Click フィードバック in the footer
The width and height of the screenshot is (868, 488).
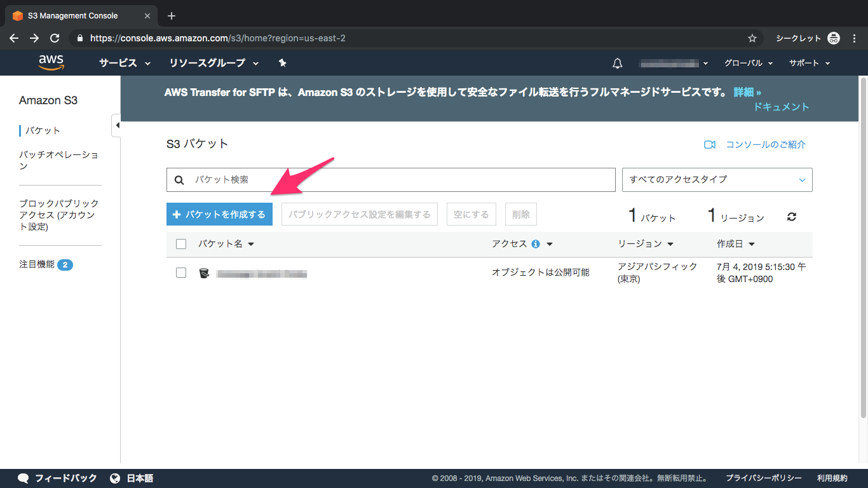point(66,478)
